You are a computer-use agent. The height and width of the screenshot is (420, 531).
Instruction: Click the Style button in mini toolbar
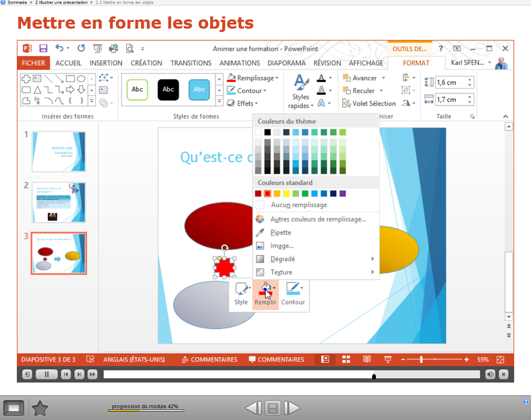point(241,294)
